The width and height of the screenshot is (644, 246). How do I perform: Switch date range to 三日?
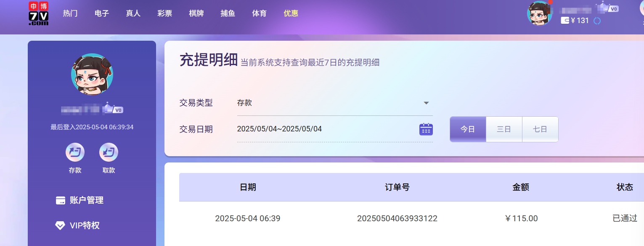(x=504, y=129)
